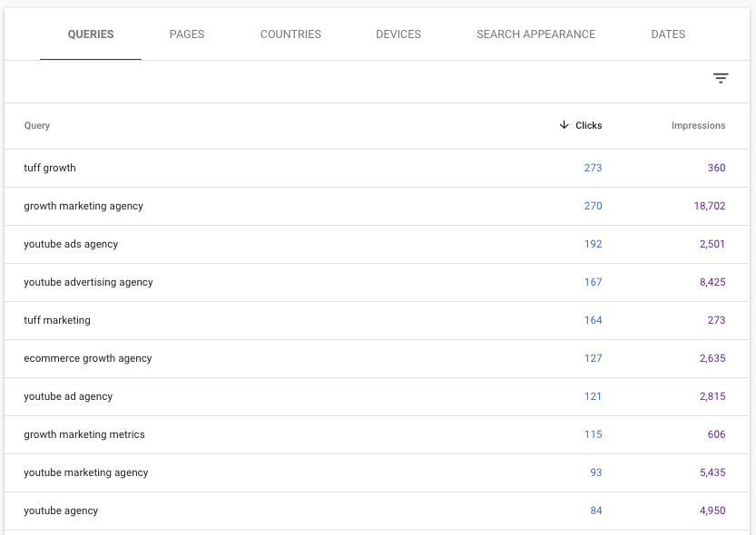
Task: Open the COUNTRIES tab
Action: (290, 34)
